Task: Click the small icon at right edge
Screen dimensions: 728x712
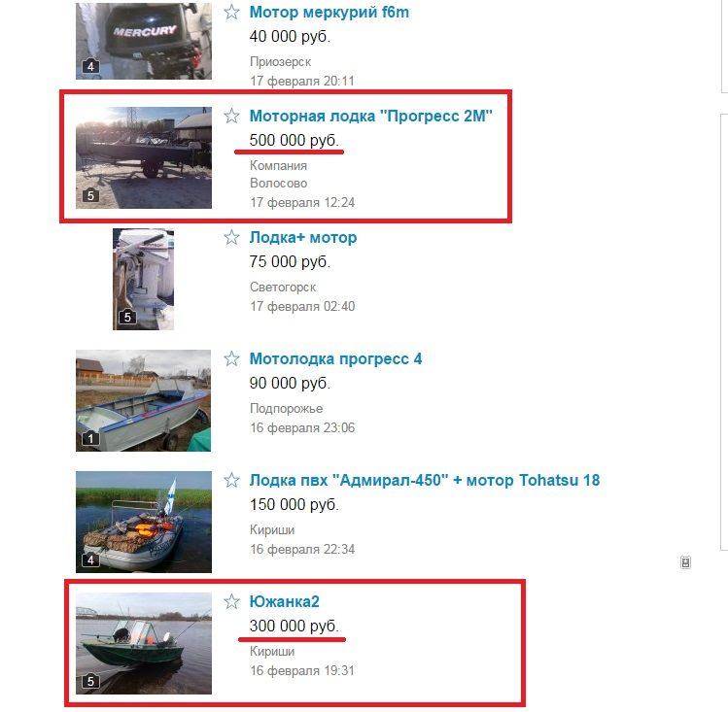Action: [x=685, y=562]
